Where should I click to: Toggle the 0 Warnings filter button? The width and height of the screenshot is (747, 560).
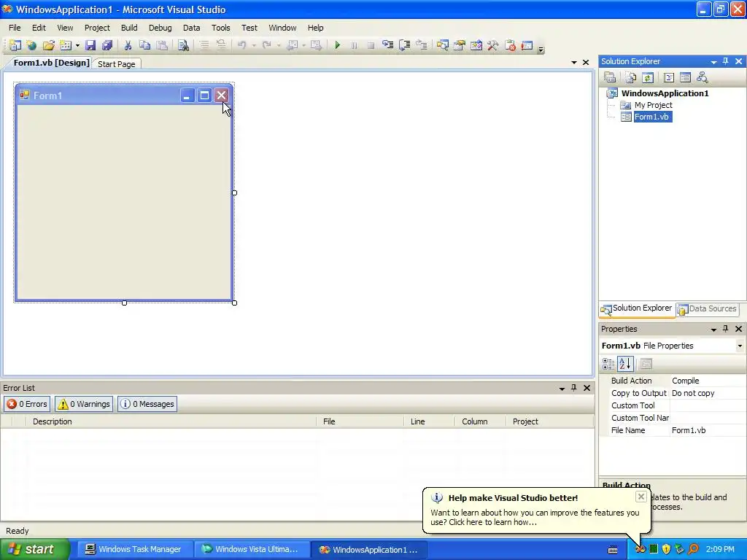[x=84, y=404]
